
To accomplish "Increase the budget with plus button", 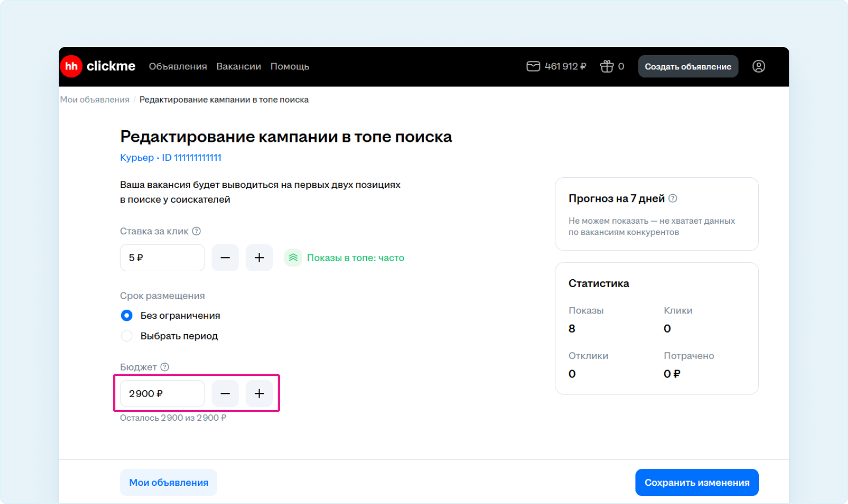I will click(x=259, y=393).
